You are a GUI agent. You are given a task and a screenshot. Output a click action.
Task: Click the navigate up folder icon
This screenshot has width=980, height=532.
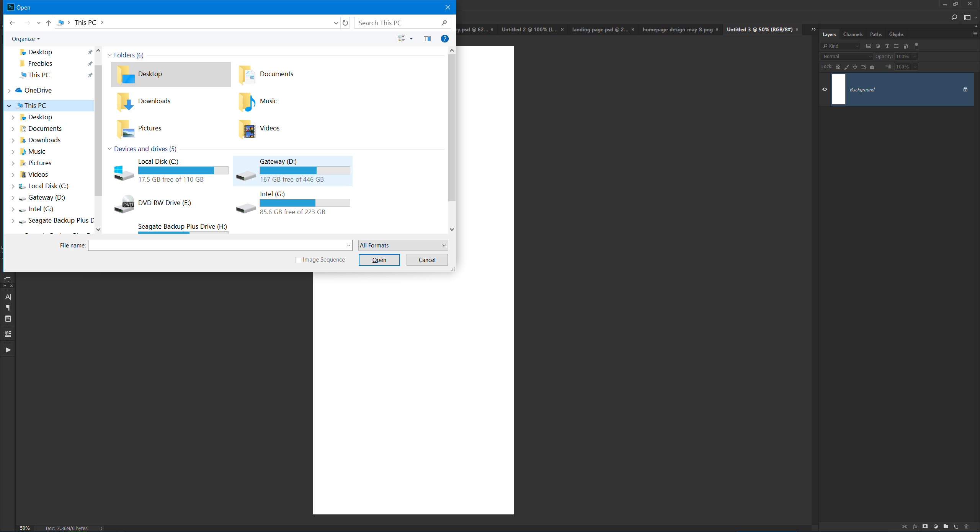pyautogui.click(x=49, y=22)
